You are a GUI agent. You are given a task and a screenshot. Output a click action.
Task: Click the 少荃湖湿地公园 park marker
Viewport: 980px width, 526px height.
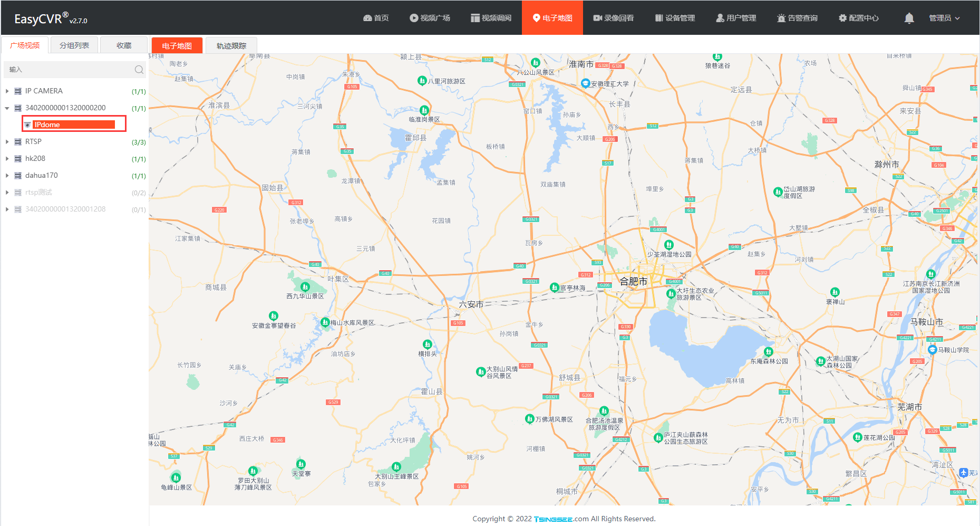click(x=669, y=245)
